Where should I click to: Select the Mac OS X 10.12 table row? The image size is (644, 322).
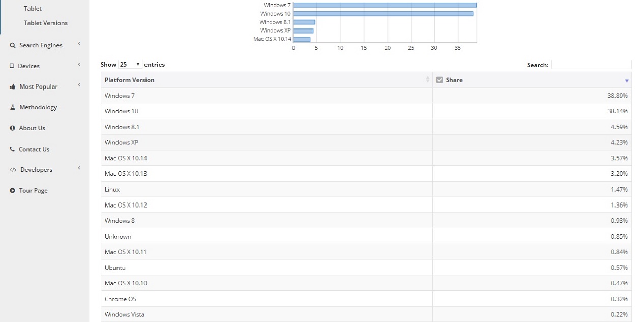(x=366, y=205)
